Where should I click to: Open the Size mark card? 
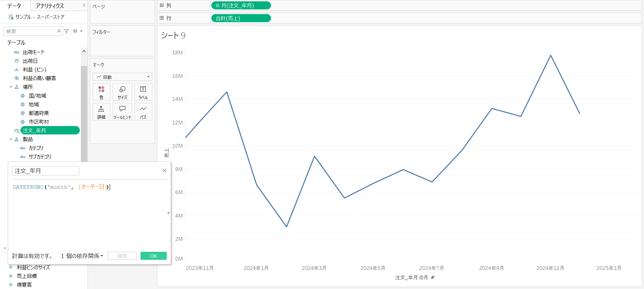[122, 92]
